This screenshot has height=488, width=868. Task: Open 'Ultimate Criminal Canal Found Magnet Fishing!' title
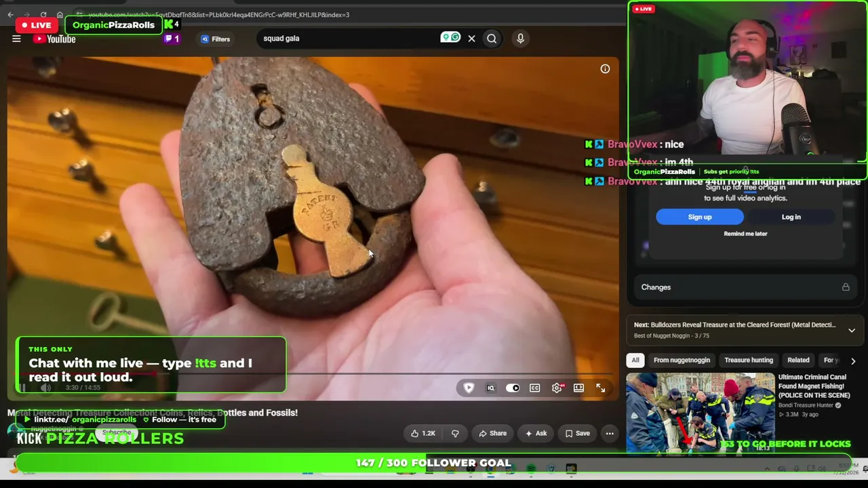click(x=814, y=386)
